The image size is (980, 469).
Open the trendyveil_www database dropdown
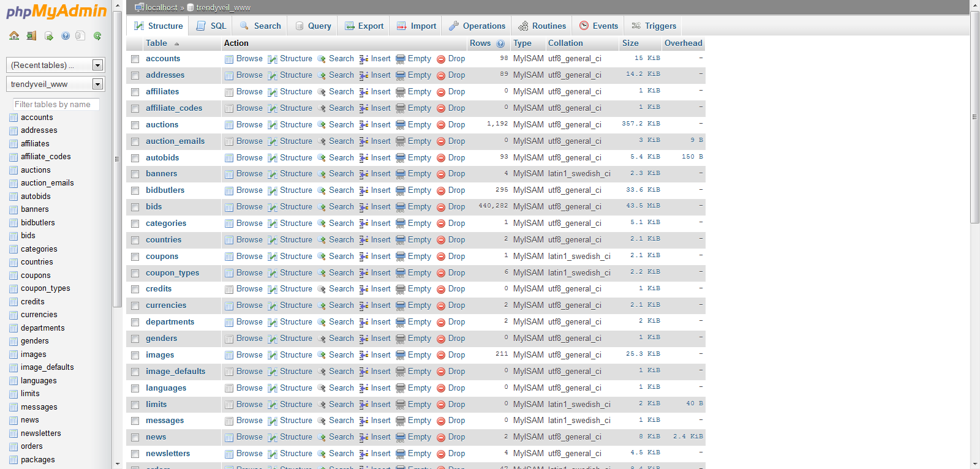(x=56, y=84)
